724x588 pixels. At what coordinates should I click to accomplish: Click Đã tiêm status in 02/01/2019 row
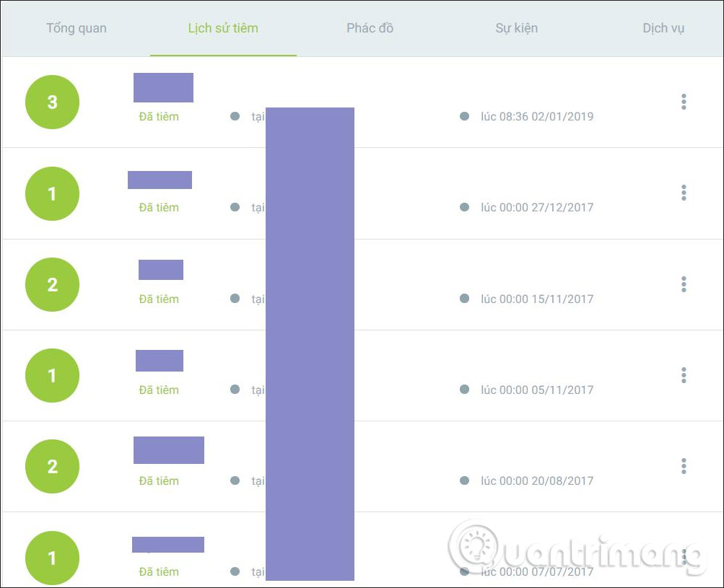coord(159,116)
